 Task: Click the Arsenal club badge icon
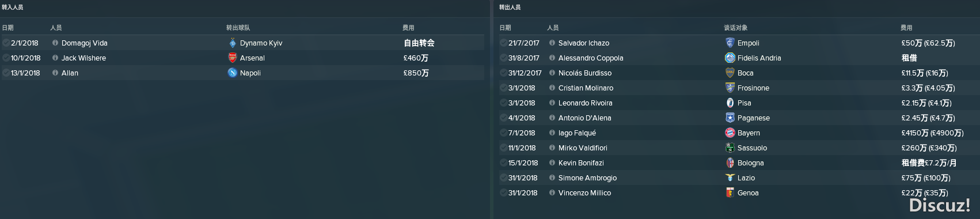pos(233,58)
